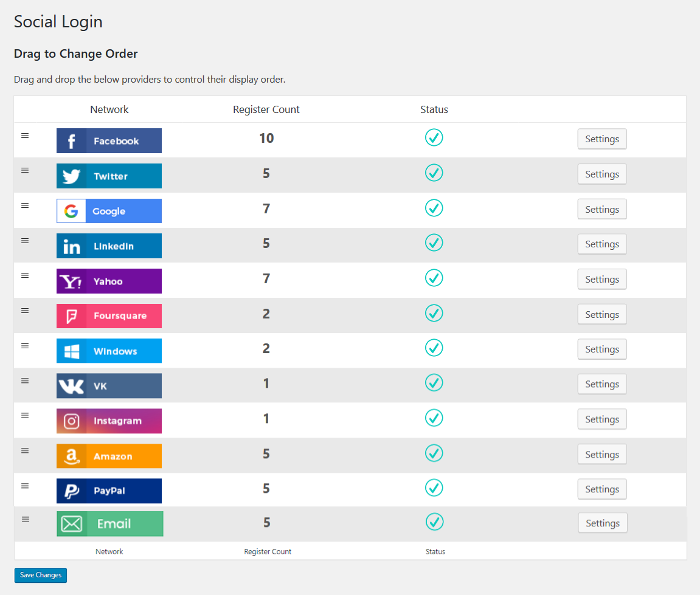The height and width of the screenshot is (595, 700).
Task: Click the PayPal provider logo
Action: pyautogui.click(x=109, y=491)
